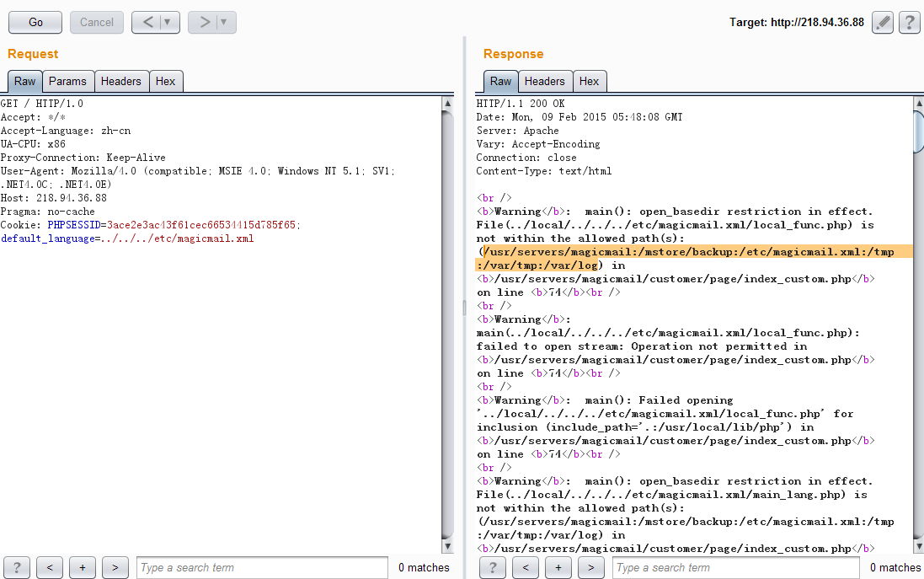Click request scrollbar down arrow
Screen dimensions: 924x579
[448, 547]
